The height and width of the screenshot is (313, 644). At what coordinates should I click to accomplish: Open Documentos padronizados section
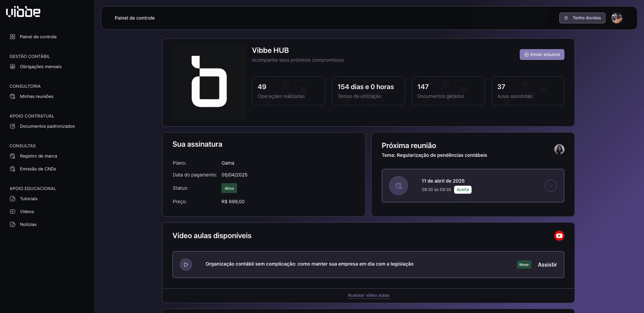pyautogui.click(x=47, y=126)
